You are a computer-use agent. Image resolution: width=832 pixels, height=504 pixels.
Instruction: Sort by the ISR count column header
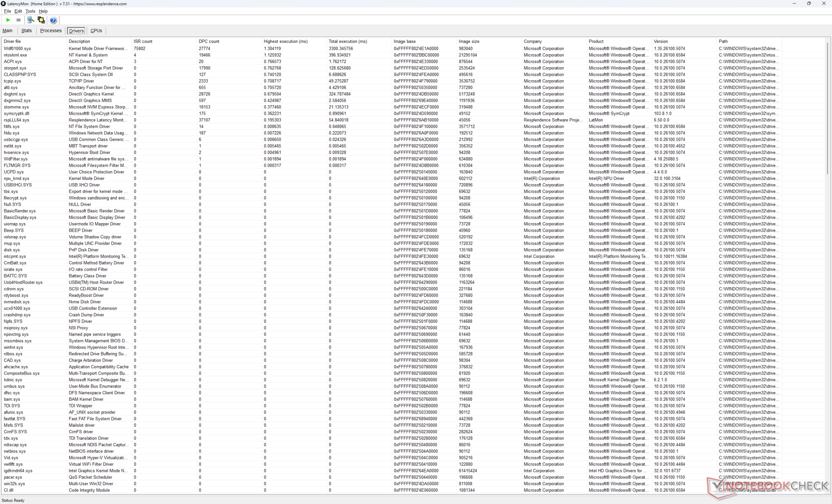coord(143,42)
